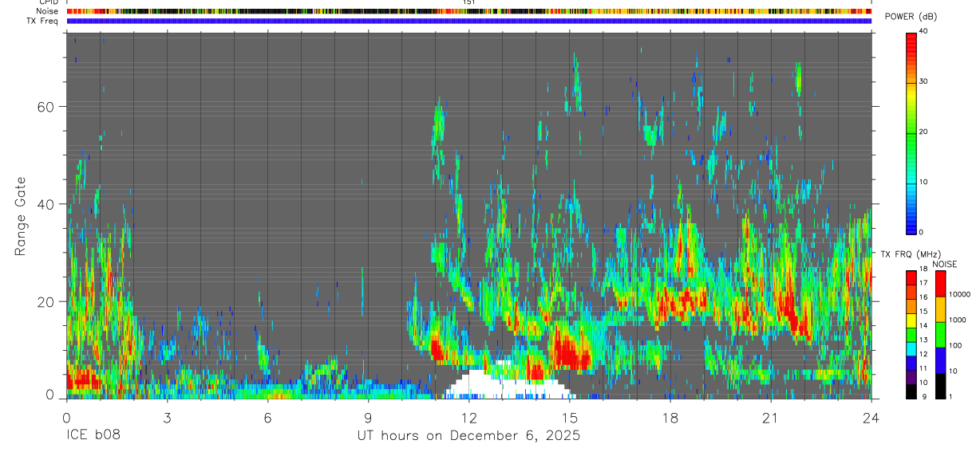Click the TX FRQ (MHz) legend title
This screenshot has height=452, width=980.
point(908,254)
